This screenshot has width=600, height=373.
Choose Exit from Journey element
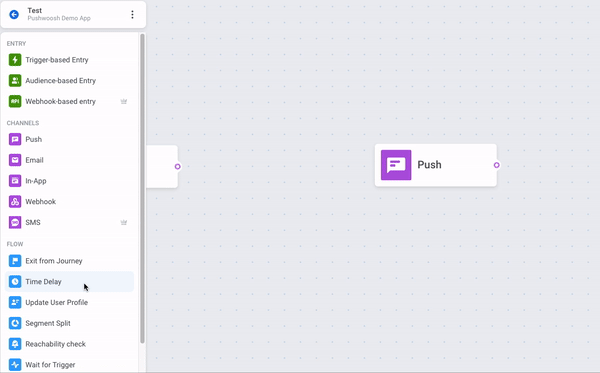point(69,261)
